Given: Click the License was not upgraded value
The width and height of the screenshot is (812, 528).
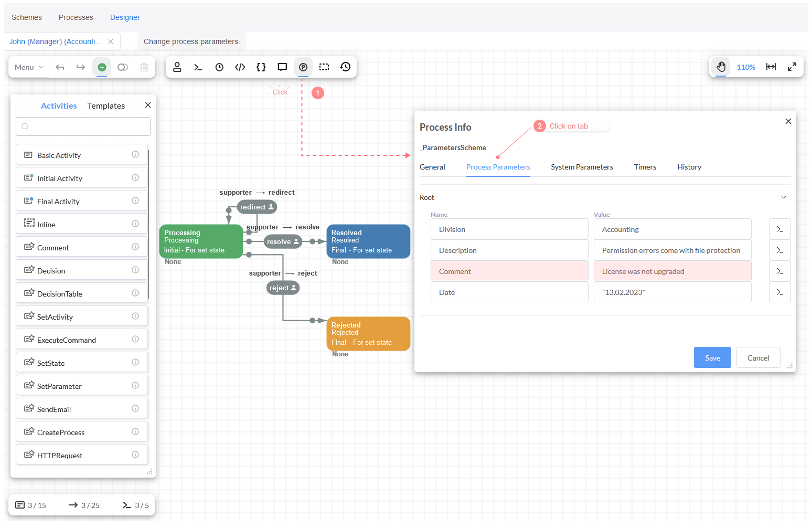Looking at the screenshot, I should coord(672,271).
